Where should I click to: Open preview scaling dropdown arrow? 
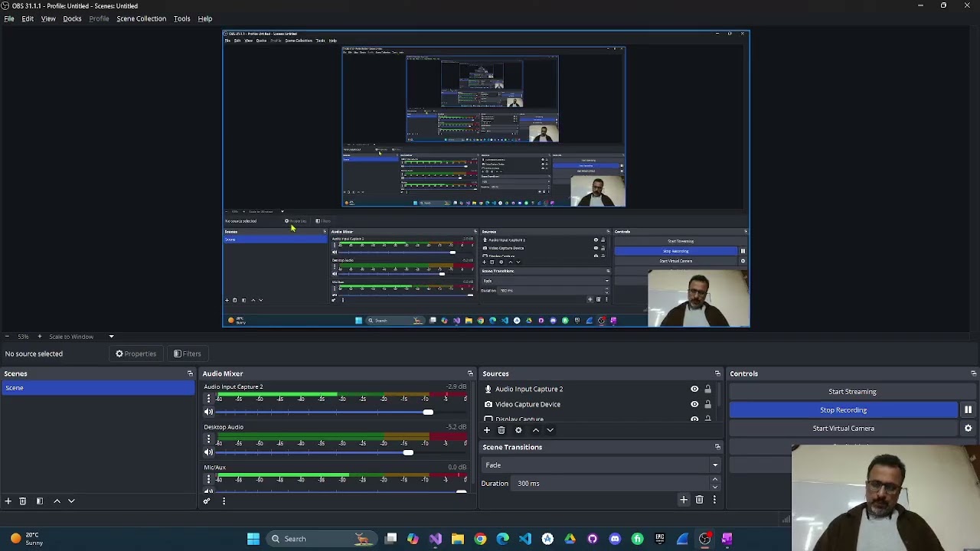[x=111, y=337]
